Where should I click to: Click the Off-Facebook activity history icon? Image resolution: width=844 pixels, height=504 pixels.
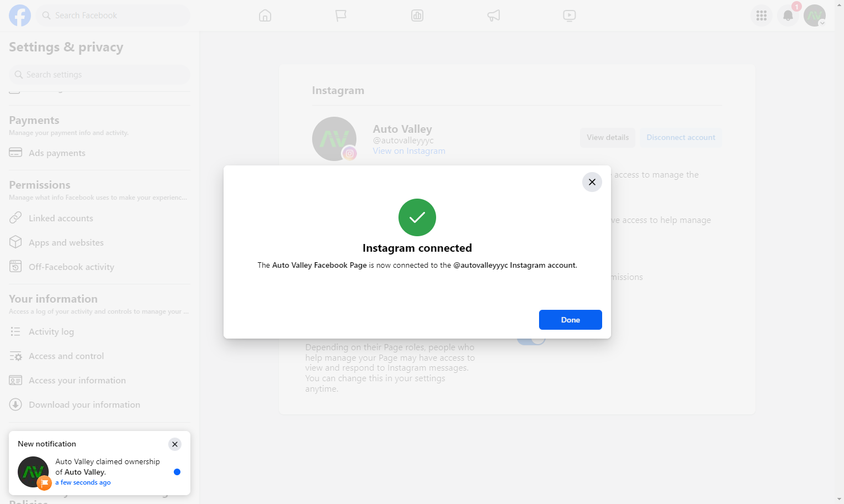pos(15,266)
